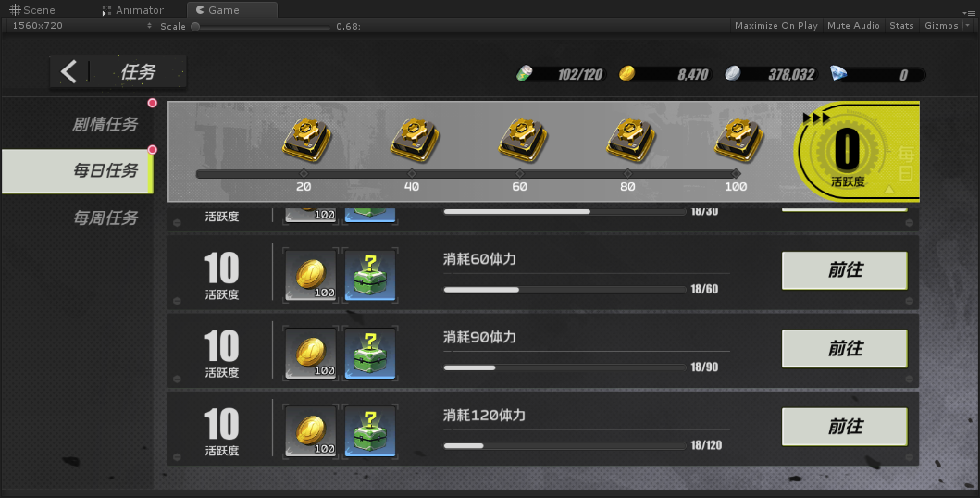
Task: Tap the green mystery box in 消耗60体力 row
Action: (370, 275)
